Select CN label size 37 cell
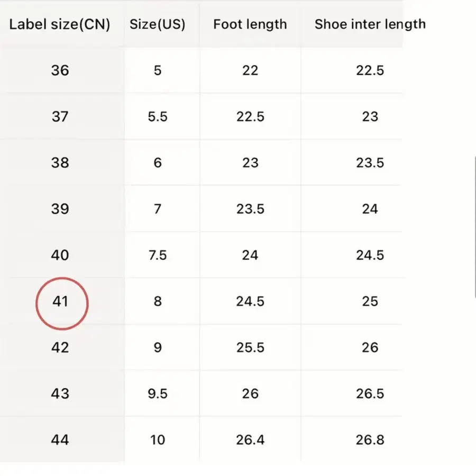Screen dimensions: 476x476 pyautogui.click(x=60, y=116)
